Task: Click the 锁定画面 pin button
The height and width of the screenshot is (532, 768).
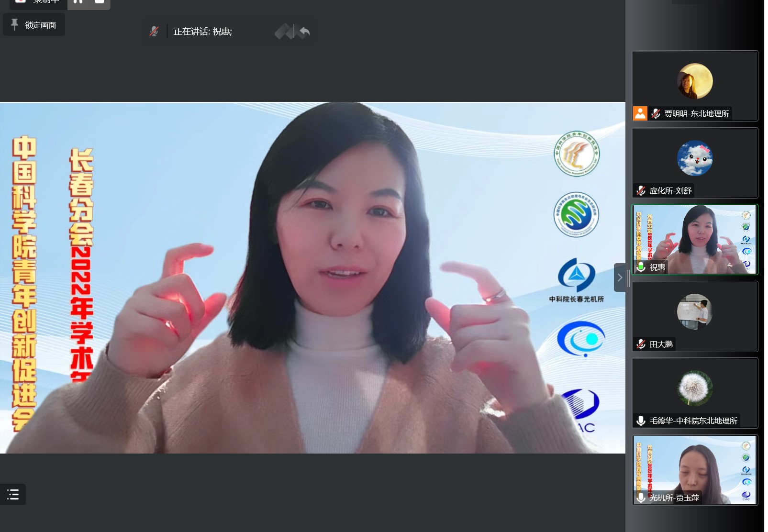Action: click(34, 25)
